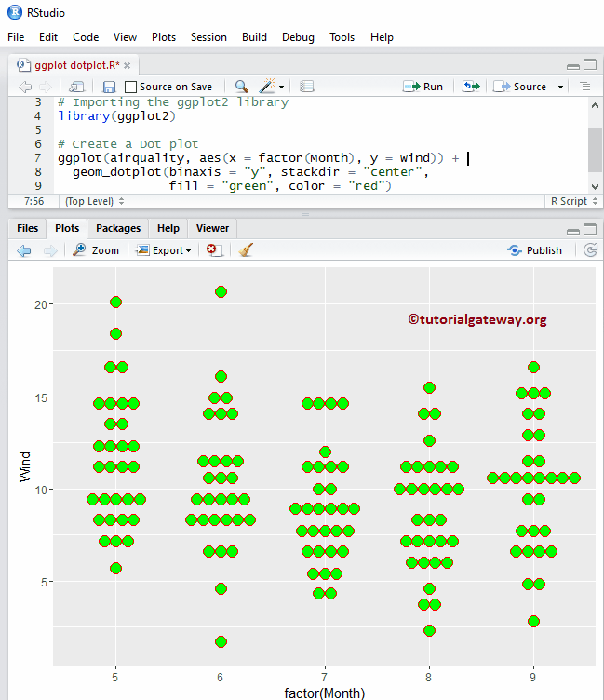The image size is (604, 700).
Task: Clear all plots with broom icon
Action: 246,250
